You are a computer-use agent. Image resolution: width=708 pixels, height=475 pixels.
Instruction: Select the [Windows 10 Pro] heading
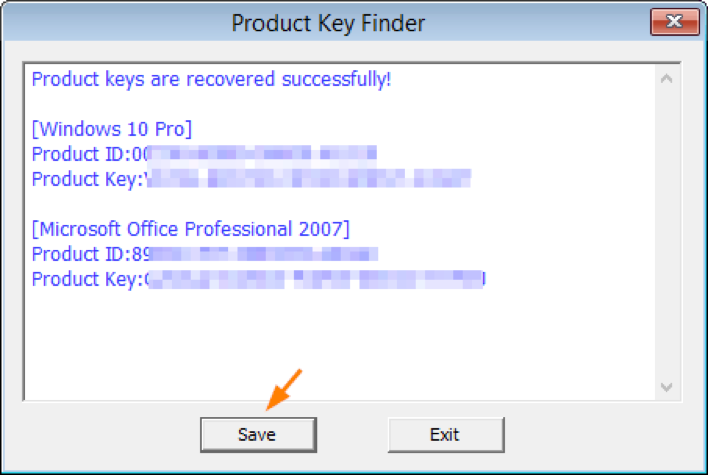112,129
